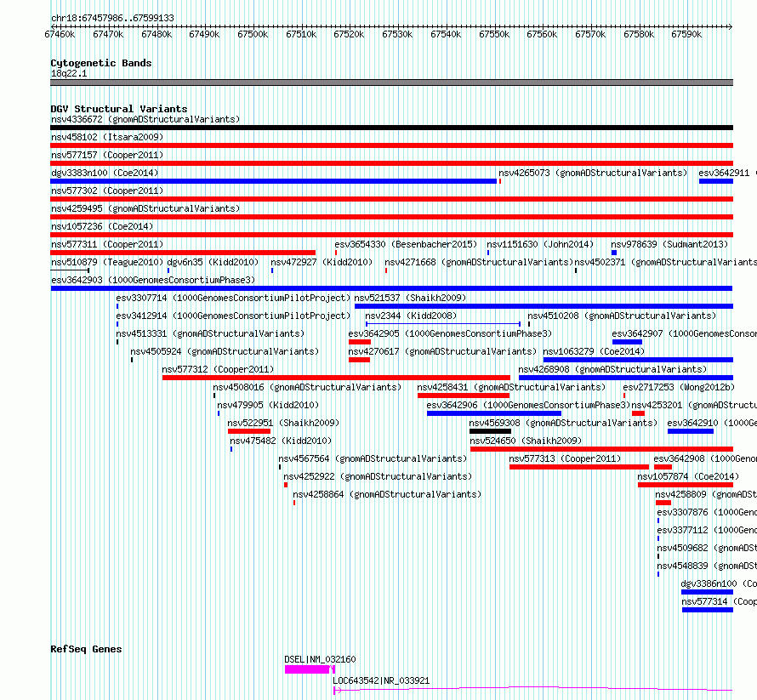Viewport: 757px width, 700px height.
Task: Click nsv1063279 (Coe2014) label
Action: [x=594, y=351]
